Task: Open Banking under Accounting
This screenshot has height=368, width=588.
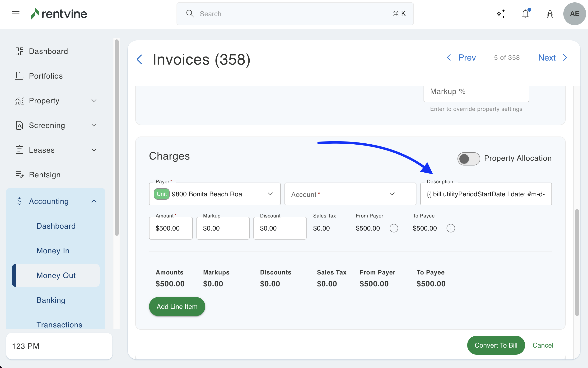Action: point(51,300)
